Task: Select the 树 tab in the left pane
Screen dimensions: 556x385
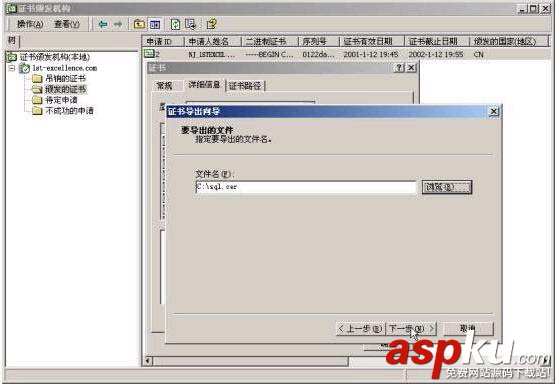Action: point(12,41)
